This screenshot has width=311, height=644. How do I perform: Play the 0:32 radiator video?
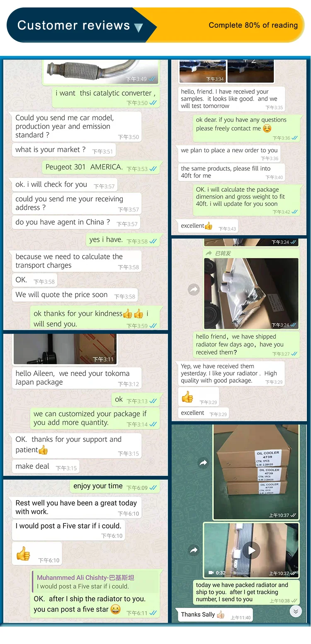coord(251,550)
